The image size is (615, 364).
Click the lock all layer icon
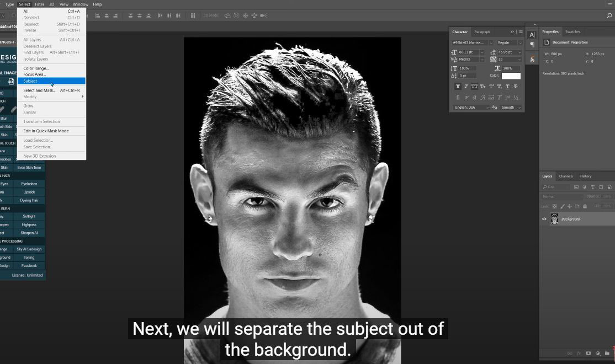click(x=585, y=206)
